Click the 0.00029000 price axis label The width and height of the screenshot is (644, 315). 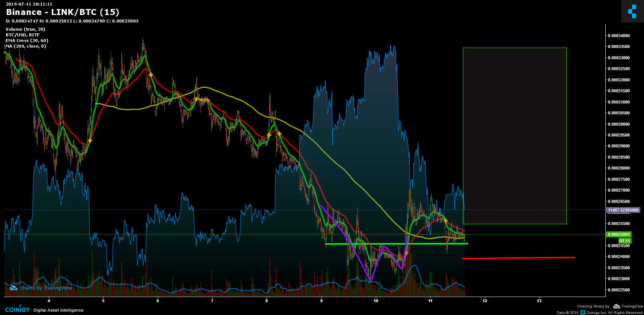(x=619, y=146)
